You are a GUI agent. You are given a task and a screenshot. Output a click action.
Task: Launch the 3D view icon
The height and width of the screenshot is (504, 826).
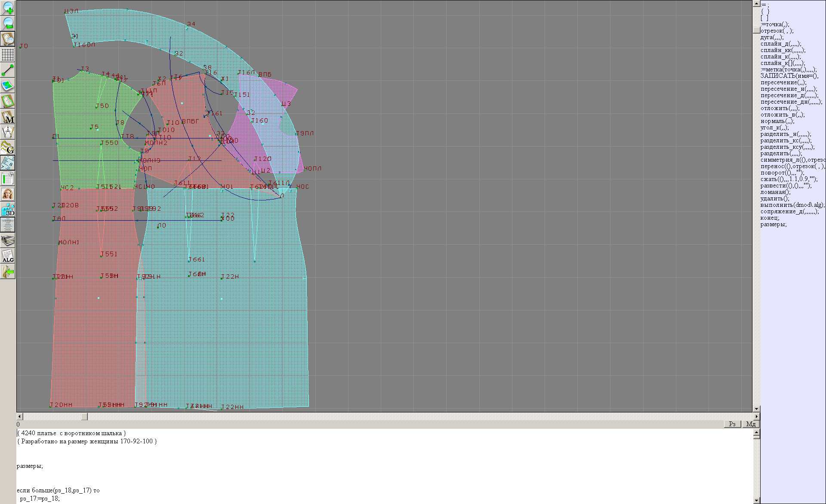8,209
